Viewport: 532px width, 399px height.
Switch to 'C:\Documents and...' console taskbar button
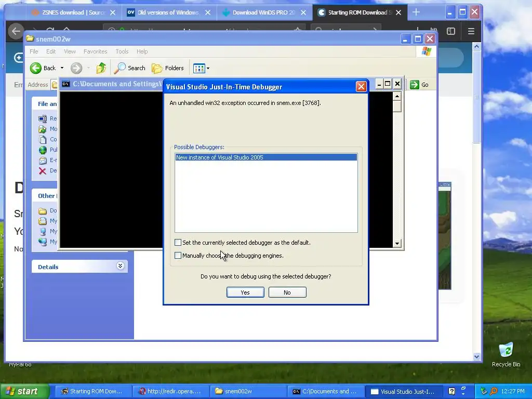tap(325, 391)
